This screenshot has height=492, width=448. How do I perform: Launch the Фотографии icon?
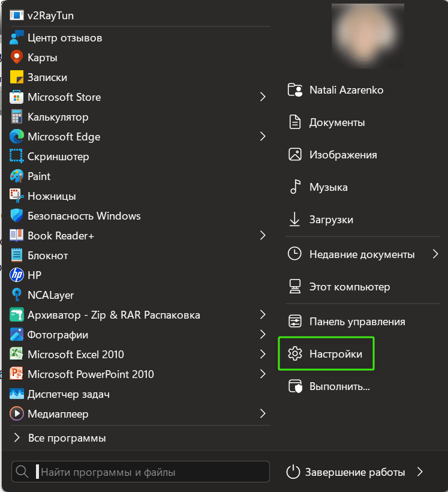[17, 334]
